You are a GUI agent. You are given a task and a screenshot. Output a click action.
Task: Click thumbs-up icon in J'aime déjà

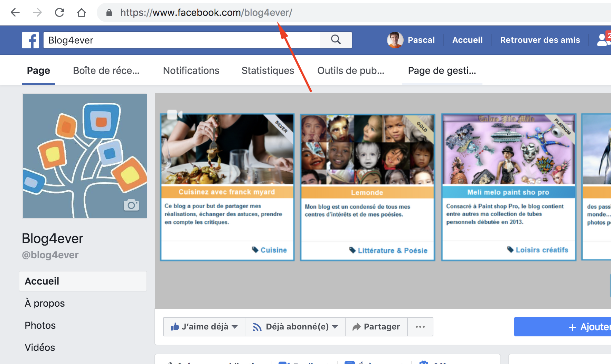click(175, 327)
